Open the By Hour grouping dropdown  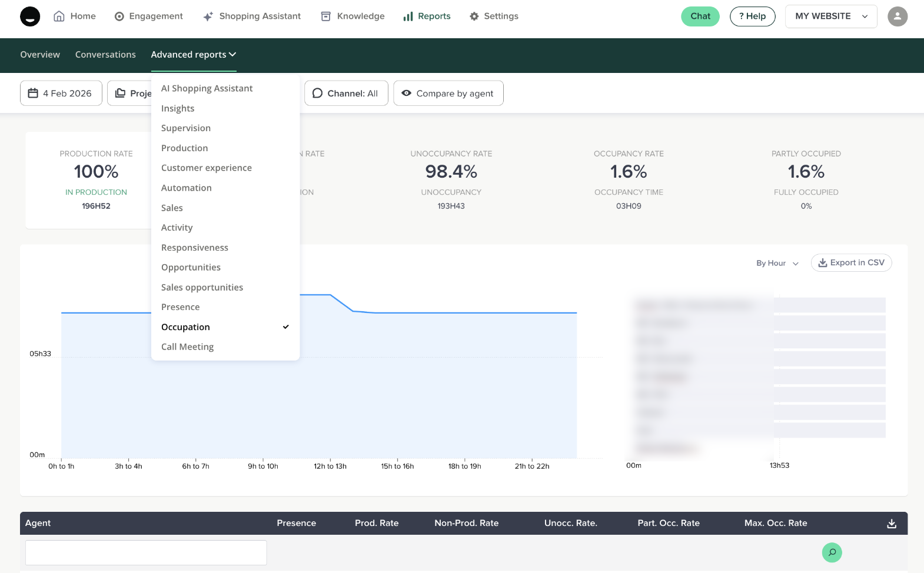777,263
